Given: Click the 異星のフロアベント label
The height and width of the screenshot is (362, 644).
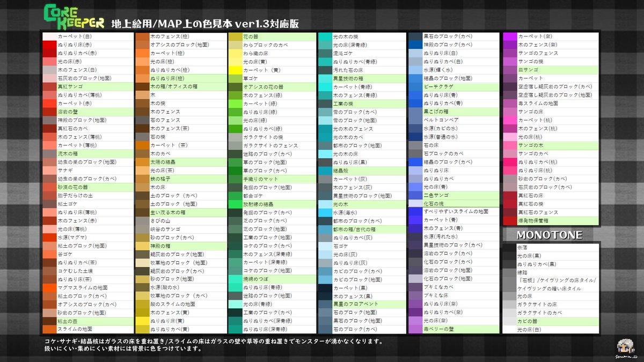Looking at the screenshot, I should click(x=356, y=304).
